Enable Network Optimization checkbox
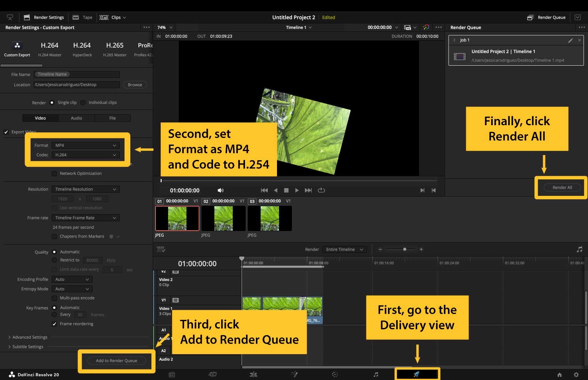588x380 pixels. 54,174
